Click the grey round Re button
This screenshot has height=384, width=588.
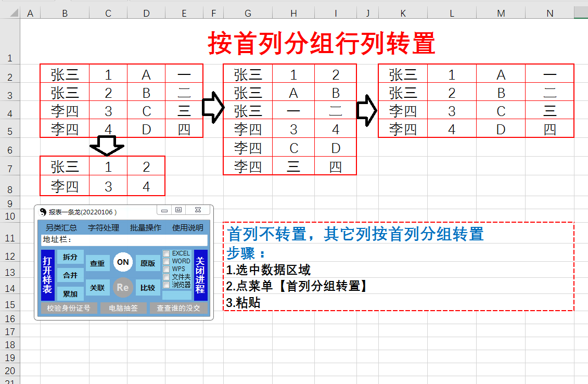coord(123,288)
